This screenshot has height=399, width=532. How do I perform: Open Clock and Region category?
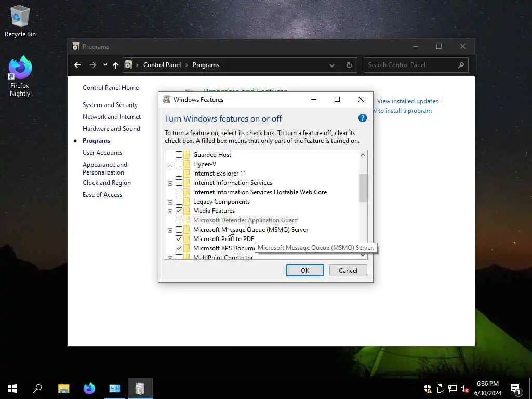click(x=107, y=183)
